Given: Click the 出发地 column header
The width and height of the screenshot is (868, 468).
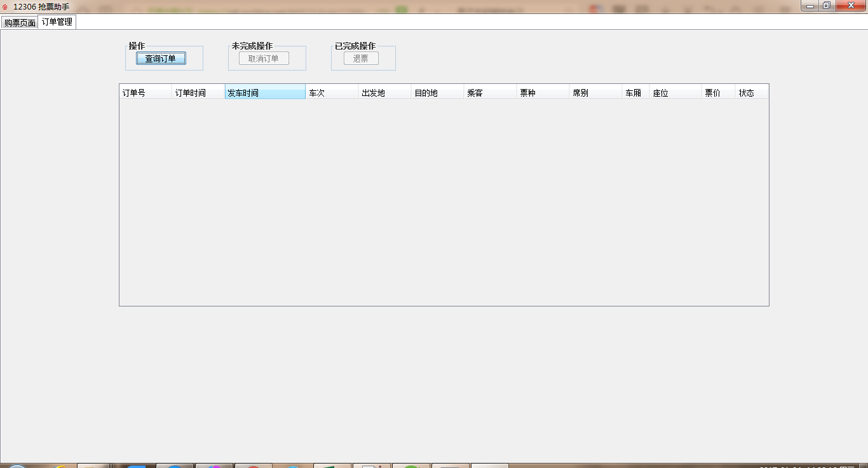Looking at the screenshot, I should [x=385, y=93].
